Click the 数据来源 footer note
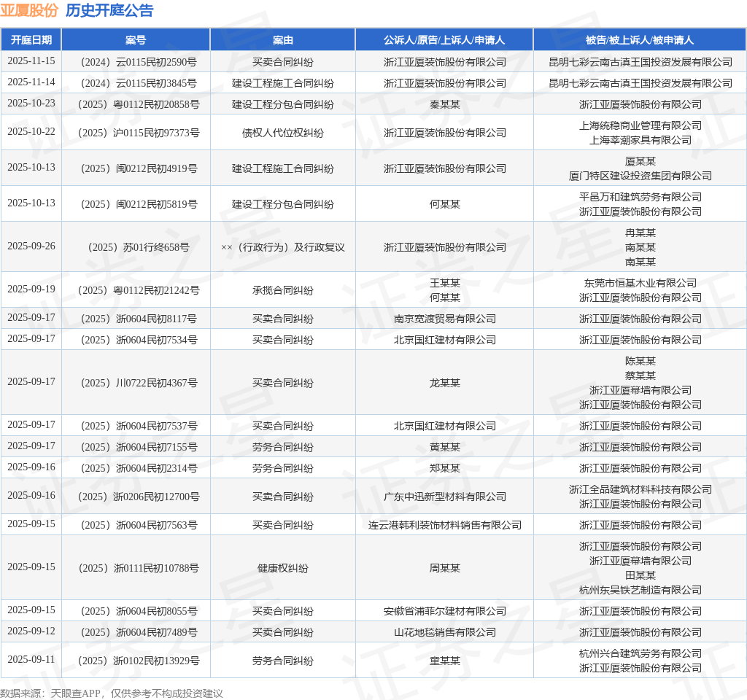This screenshot has height=700, width=747. click(111, 693)
